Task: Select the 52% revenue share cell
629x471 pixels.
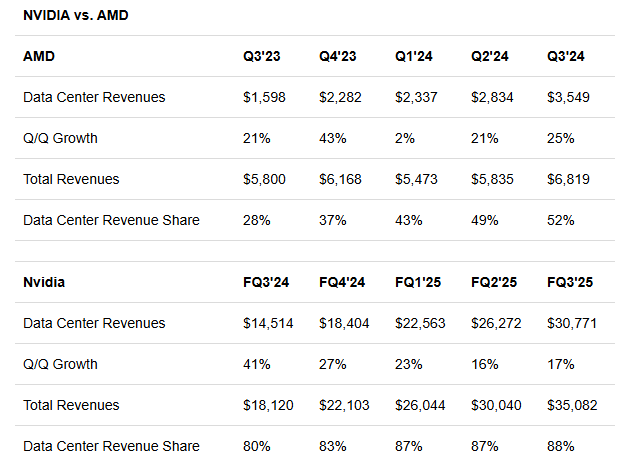Action: pos(560,220)
